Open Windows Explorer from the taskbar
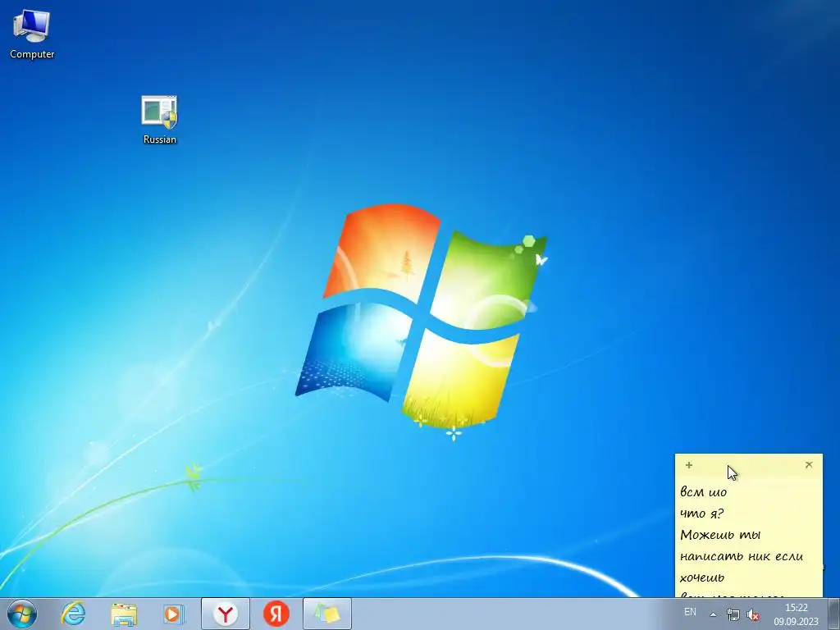 tap(124, 614)
